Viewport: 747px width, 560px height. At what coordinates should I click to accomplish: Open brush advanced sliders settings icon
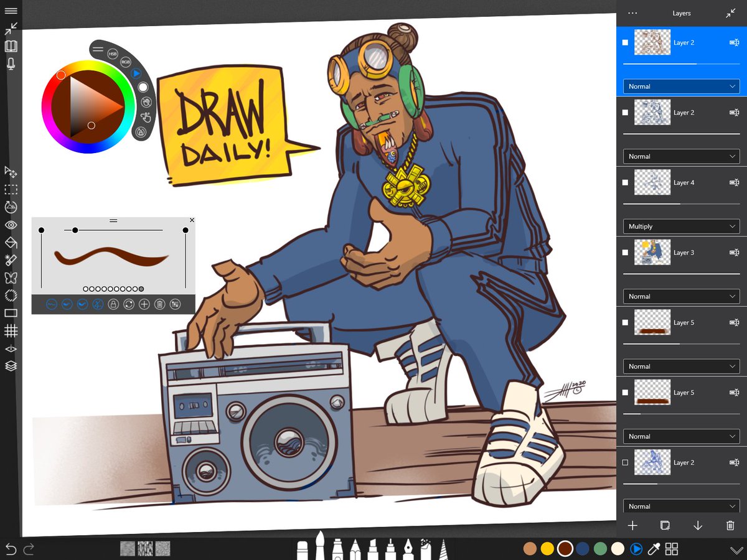click(176, 304)
